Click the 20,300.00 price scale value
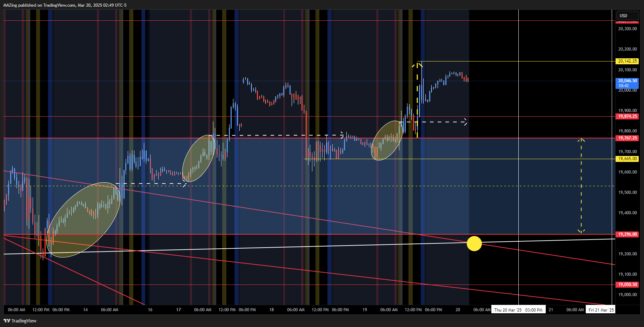The height and width of the screenshot is (327, 644). pyautogui.click(x=628, y=29)
